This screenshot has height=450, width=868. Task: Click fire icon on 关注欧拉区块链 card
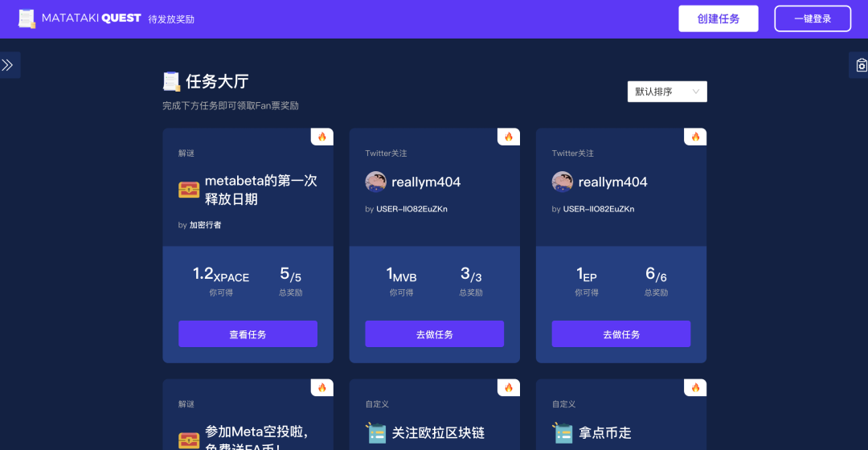coord(509,387)
